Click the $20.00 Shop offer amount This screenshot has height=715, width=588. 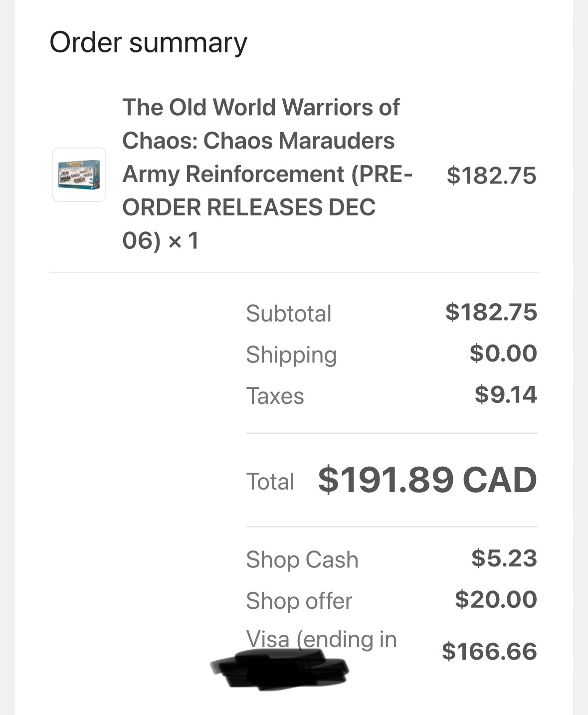pyautogui.click(x=496, y=600)
